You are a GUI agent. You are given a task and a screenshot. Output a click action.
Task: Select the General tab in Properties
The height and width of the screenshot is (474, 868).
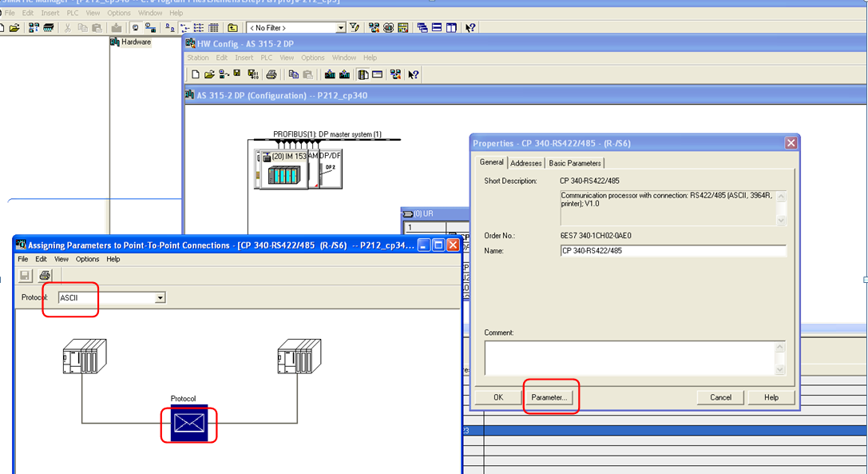pos(492,162)
